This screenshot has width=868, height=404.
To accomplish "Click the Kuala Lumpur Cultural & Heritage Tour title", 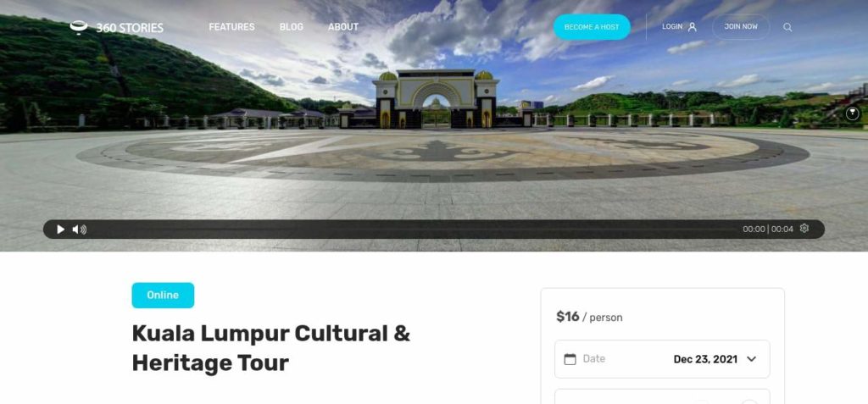I will pyautogui.click(x=270, y=348).
